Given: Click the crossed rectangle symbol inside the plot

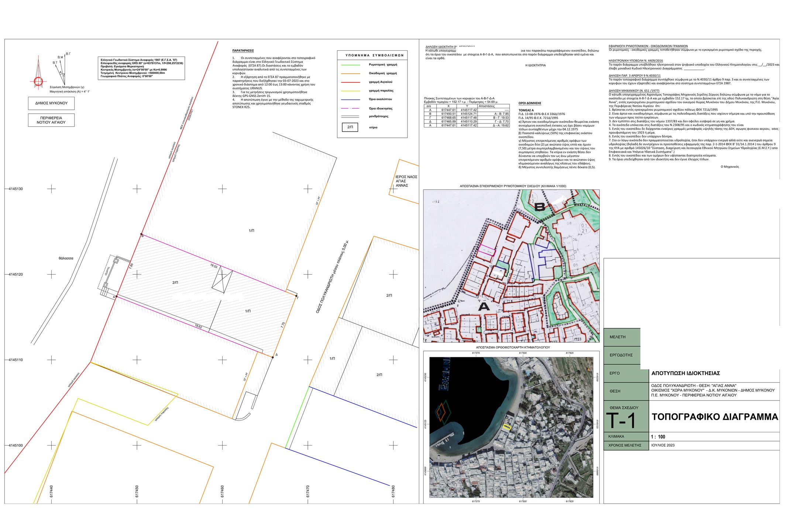Looking at the screenshot, I should tap(222, 280).
